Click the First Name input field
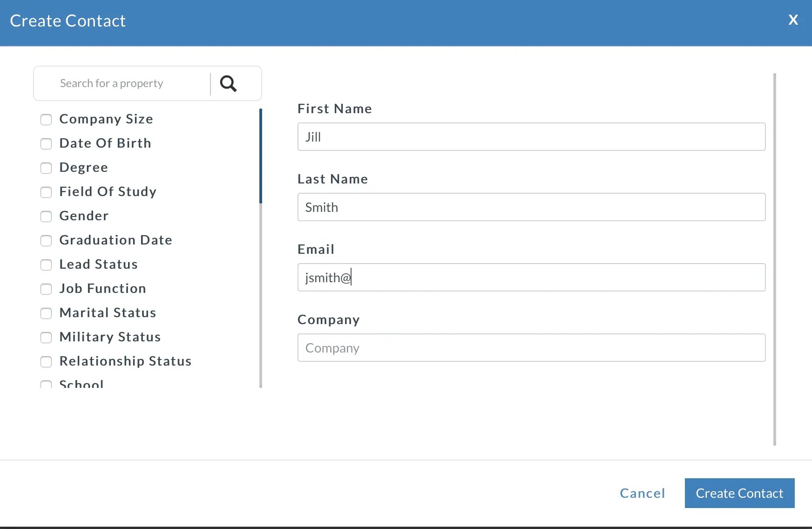812x529 pixels. (x=531, y=137)
